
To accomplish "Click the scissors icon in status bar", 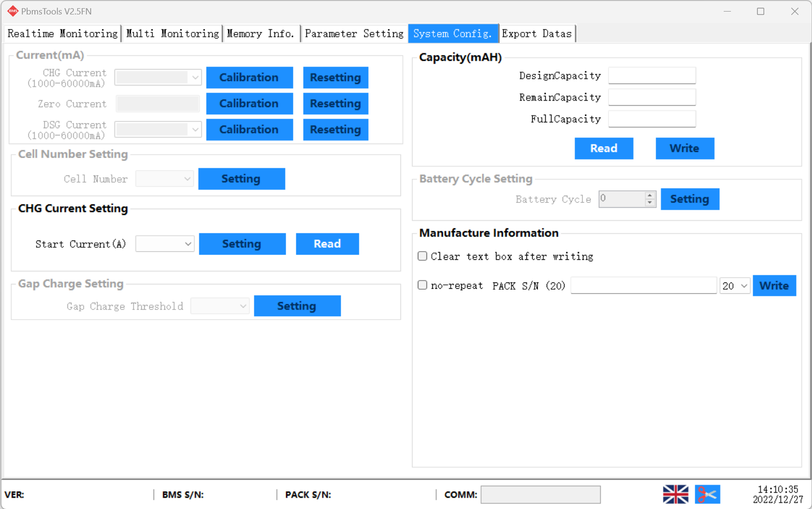I will pos(707,494).
